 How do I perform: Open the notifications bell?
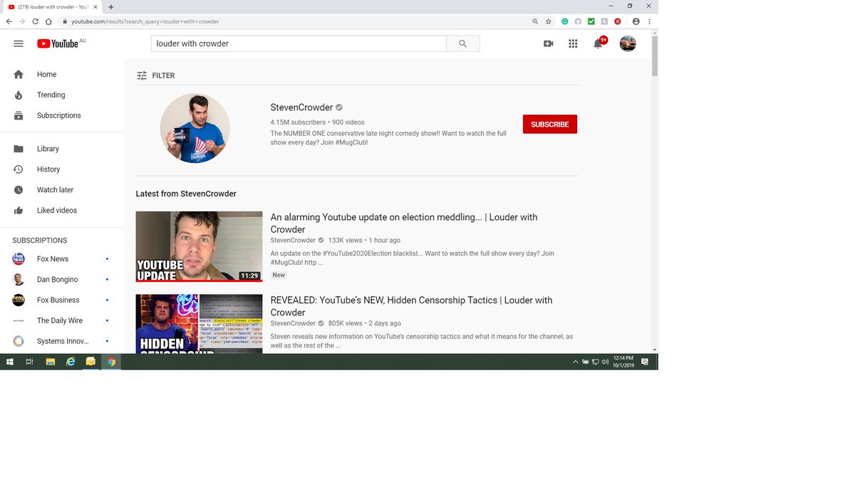click(598, 43)
